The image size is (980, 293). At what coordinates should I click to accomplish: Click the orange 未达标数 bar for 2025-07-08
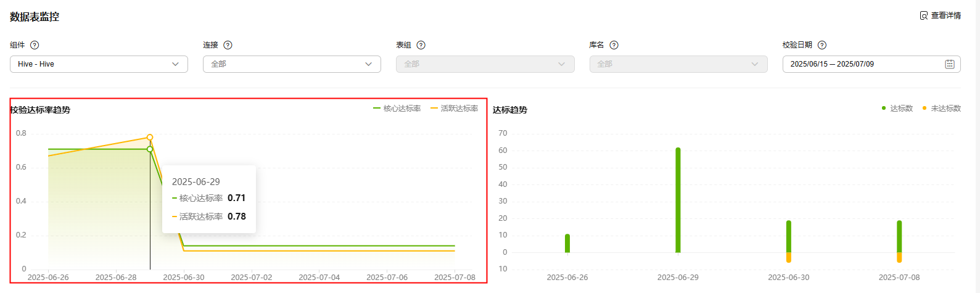coord(899,257)
